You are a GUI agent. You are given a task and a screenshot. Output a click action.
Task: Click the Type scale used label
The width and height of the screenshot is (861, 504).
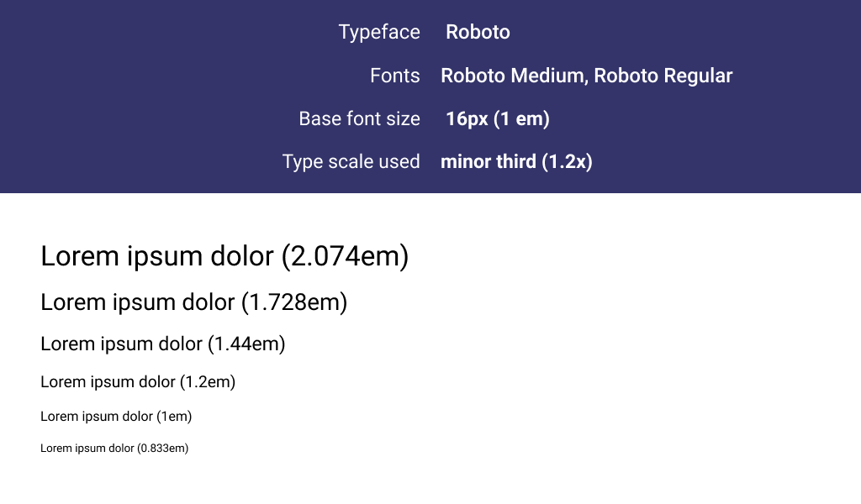(351, 162)
